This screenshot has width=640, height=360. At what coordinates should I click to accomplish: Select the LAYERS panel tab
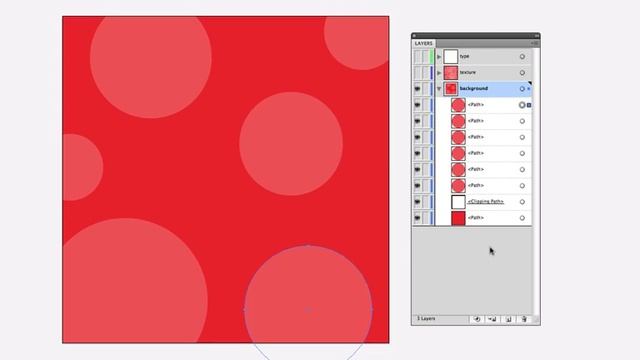point(424,43)
